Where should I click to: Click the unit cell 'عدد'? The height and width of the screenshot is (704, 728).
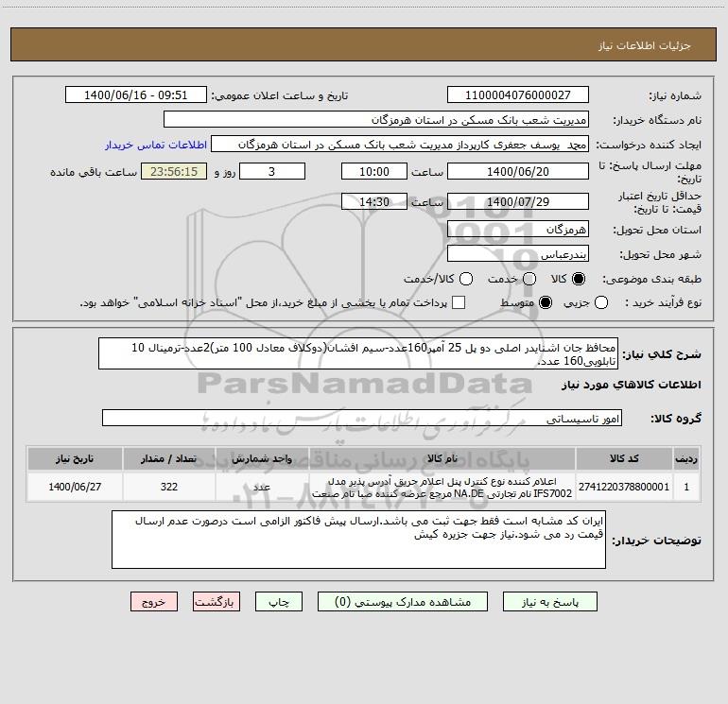click(x=262, y=487)
